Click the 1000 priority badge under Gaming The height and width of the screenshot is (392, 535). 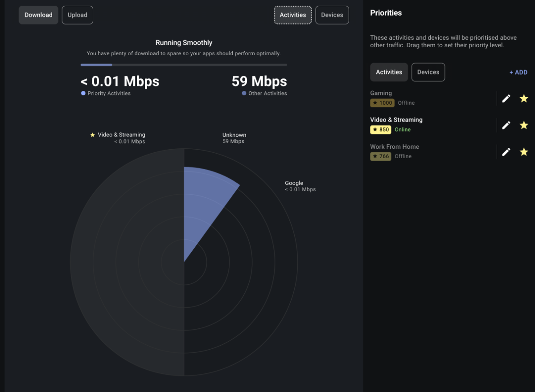point(382,103)
